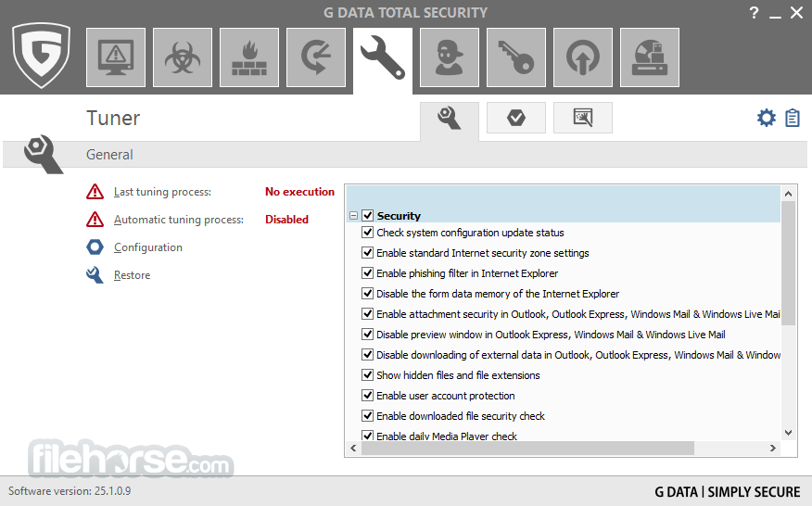812x506 pixels.
Task: Click the horizontal scroll left arrow
Action: (353, 448)
